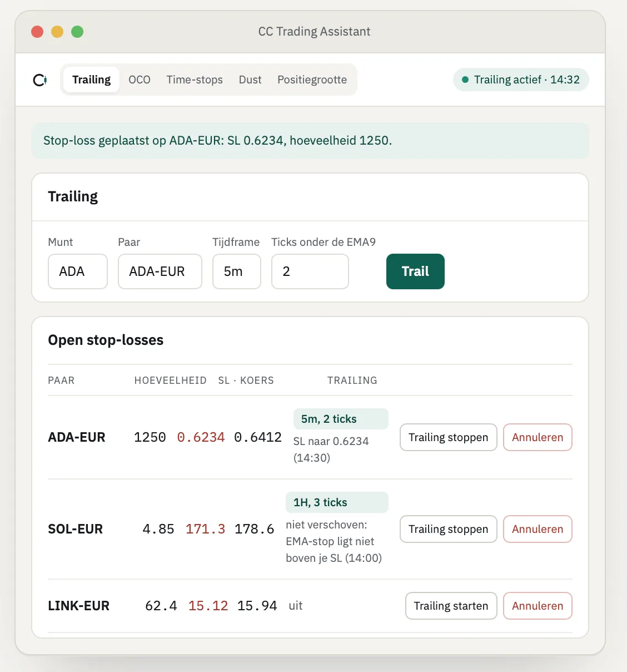The height and width of the screenshot is (672, 627).
Task: Start trailing with the Trail button
Action: [415, 271]
